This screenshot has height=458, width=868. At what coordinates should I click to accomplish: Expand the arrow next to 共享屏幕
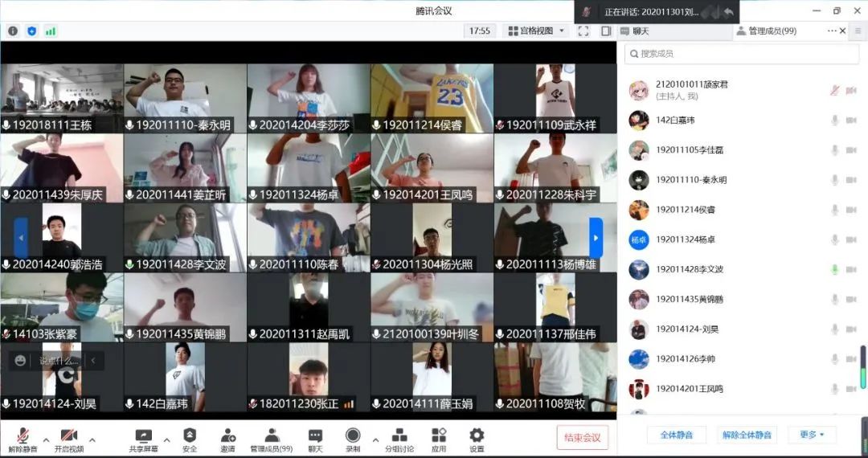pos(167,440)
